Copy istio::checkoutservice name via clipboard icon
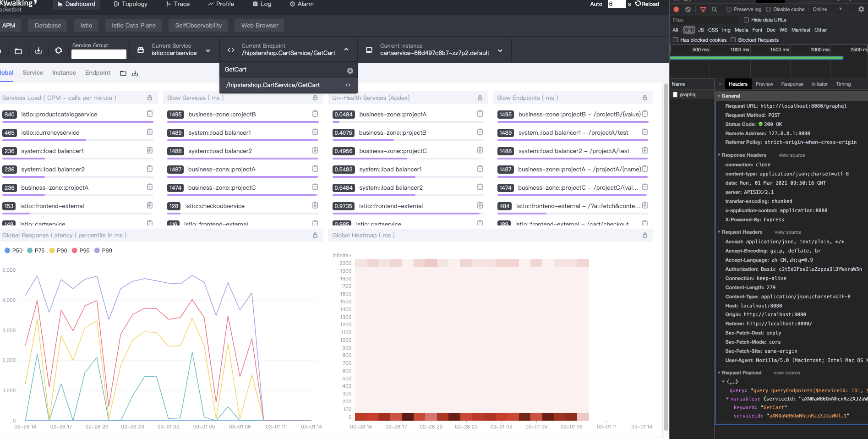This screenshot has height=439, width=868. [315, 205]
